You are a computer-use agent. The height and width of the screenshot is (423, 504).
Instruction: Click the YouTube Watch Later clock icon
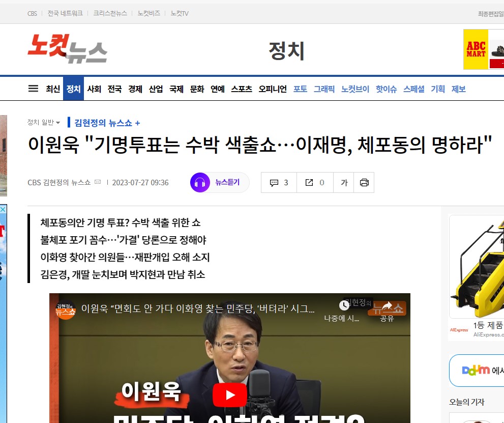344,305
